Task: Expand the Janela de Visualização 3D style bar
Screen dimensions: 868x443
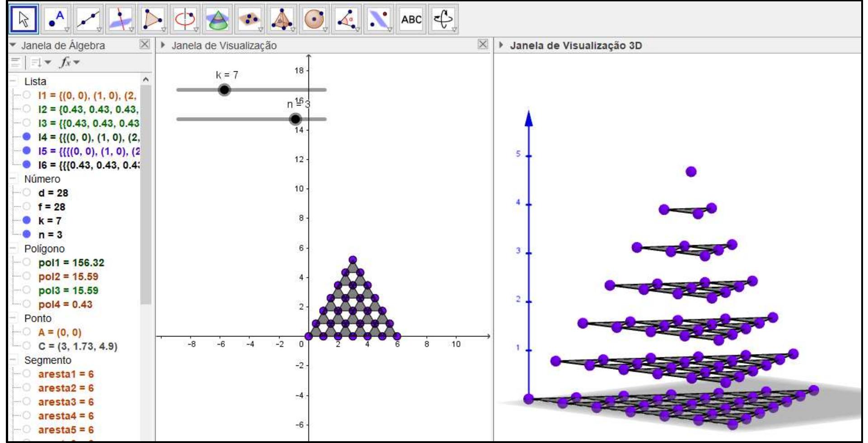Action: pos(501,45)
